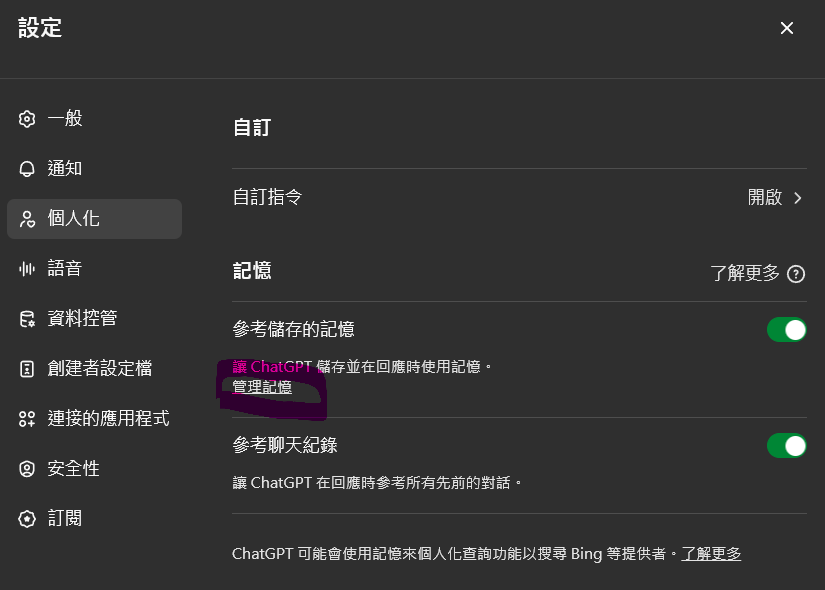Open the 開啟 status of 自訂指令
Screen dimensions: 825x590
765,197
